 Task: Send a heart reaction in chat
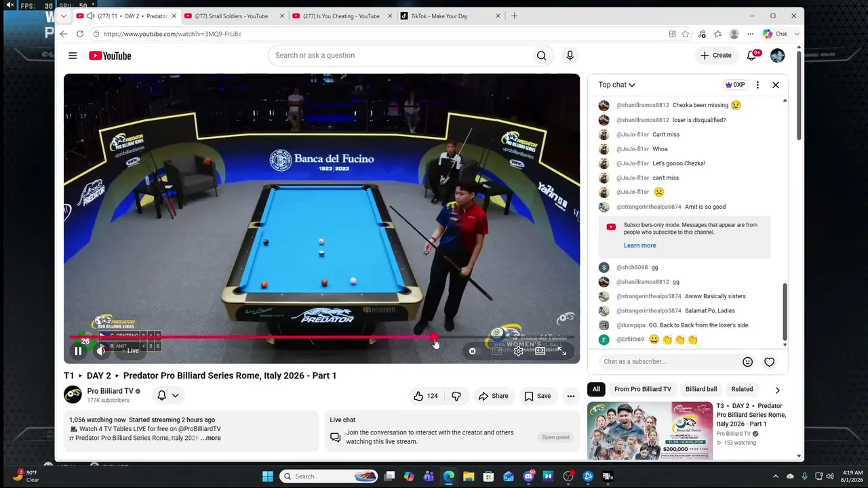769,362
